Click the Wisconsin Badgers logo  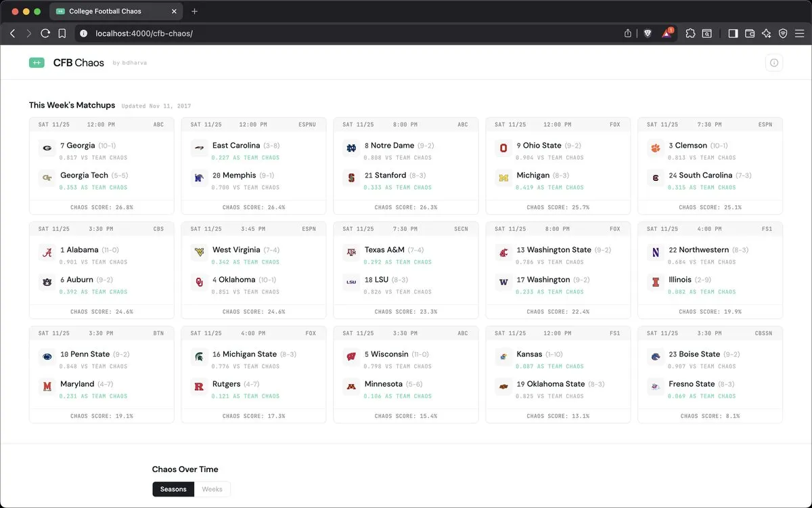tap(351, 356)
